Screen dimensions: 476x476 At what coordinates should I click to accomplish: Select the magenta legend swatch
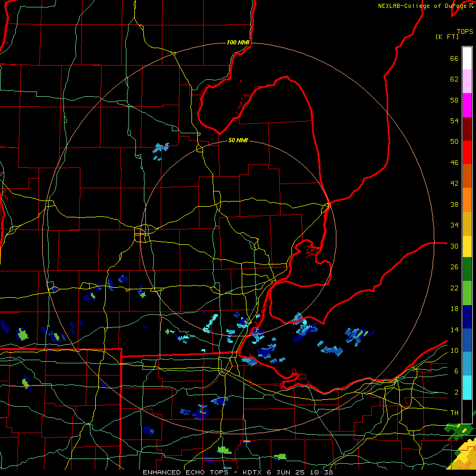click(x=467, y=105)
